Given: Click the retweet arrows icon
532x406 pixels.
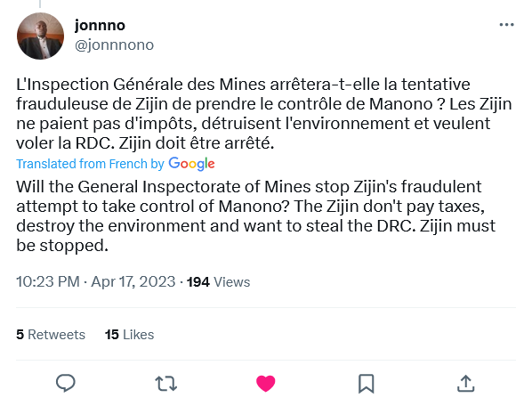Looking at the screenshot, I should [165, 384].
